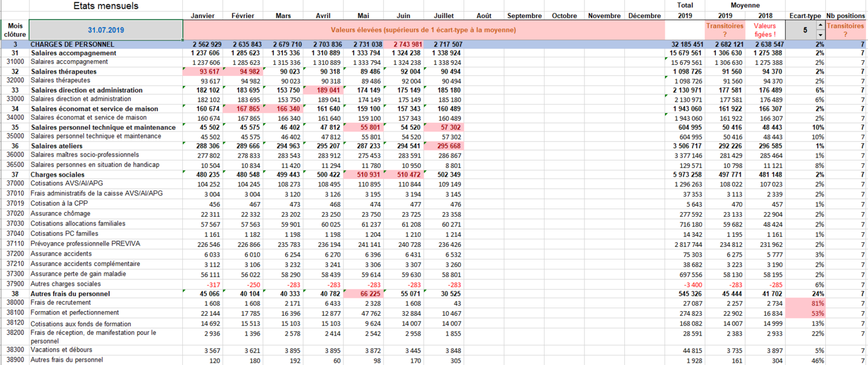Click the Etats mensuels title cell
The width and height of the screenshot is (868, 365).
pyautogui.click(x=106, y=6)
